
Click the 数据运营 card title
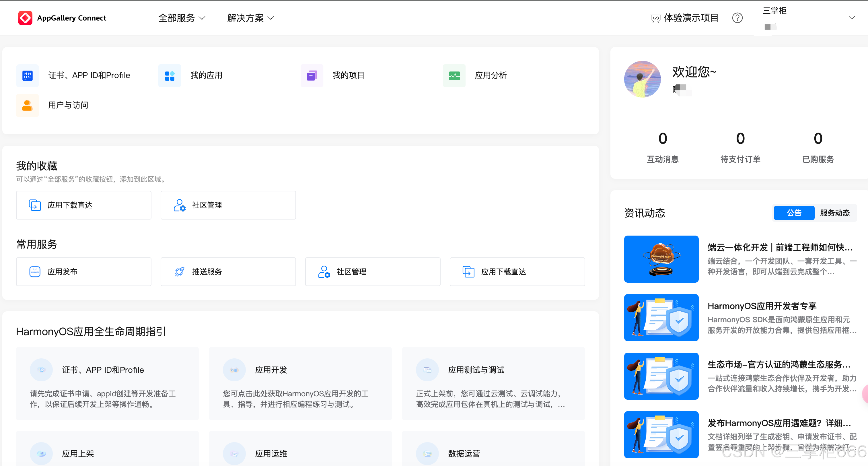(x=464, y=454)
